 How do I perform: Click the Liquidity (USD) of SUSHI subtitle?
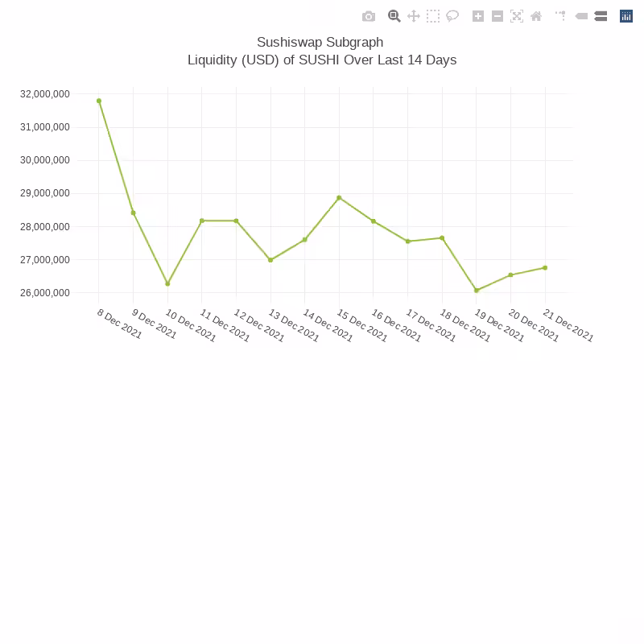[x=322, y=60]
